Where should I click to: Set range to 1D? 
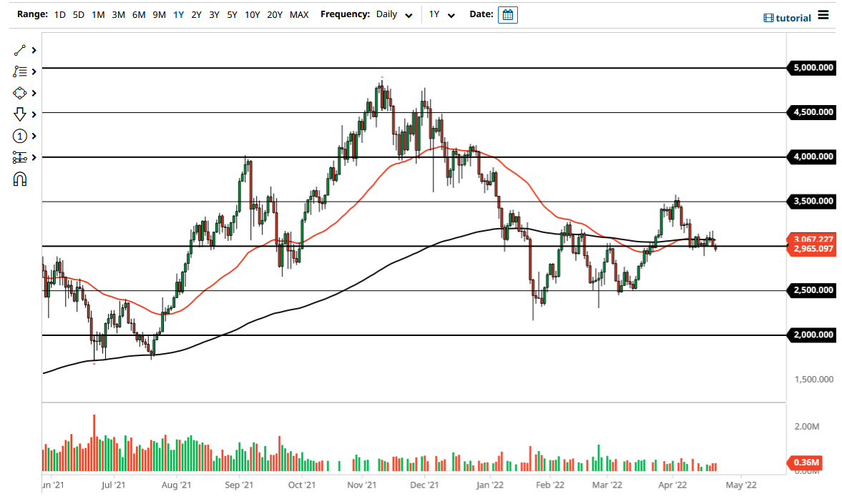pos(59,15)
